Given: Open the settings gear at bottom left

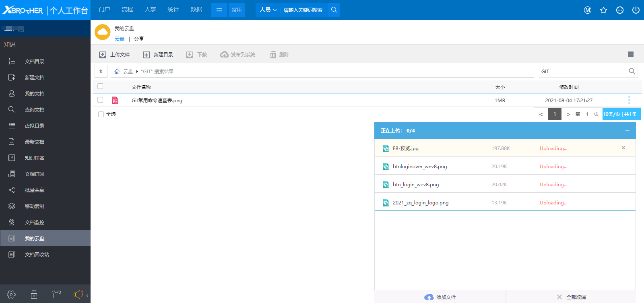Looking at the screenshot, I should tap(11, 295).
